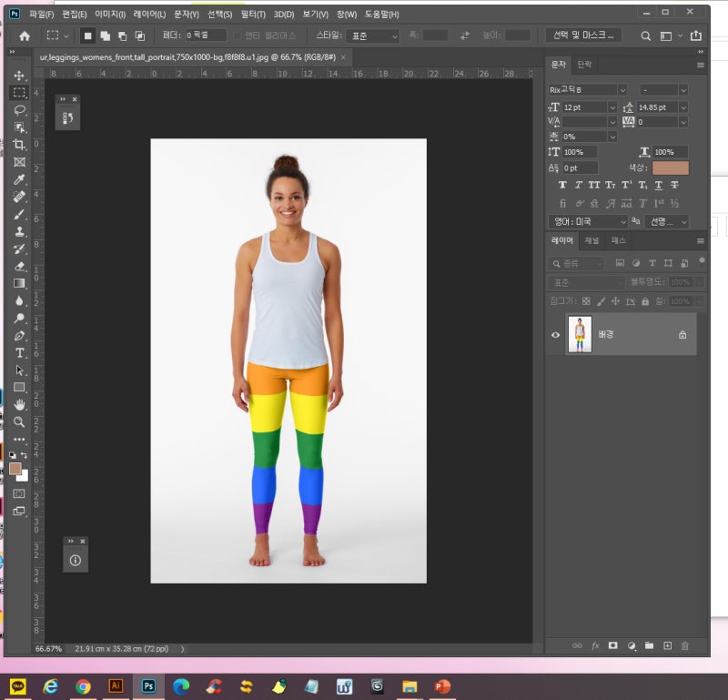Select the Brush tool in toolbar
Screen dimensions: 728x700
coord(19,215)
